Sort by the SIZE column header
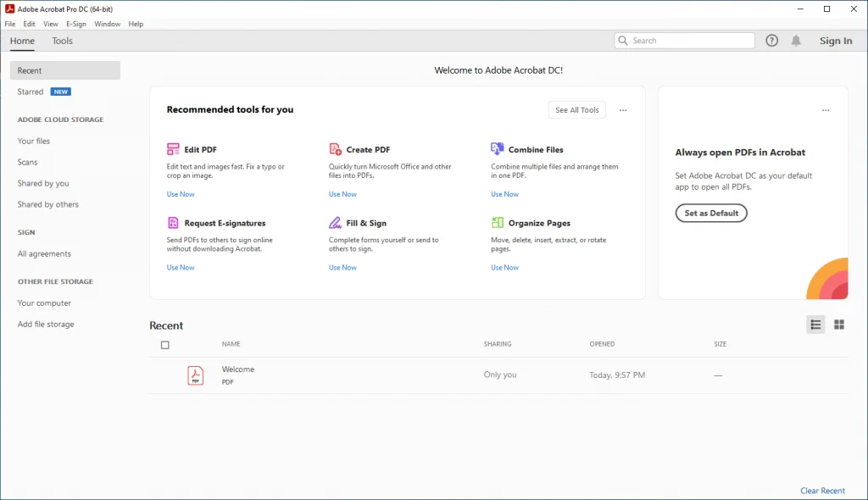 pos(720,344)
